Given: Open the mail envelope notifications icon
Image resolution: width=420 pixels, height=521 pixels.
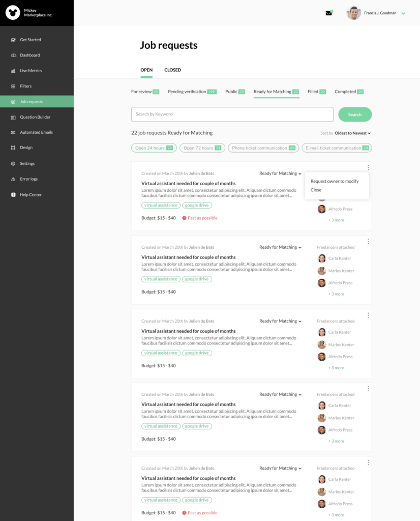Looking at the screenshot, I should 328,13.
